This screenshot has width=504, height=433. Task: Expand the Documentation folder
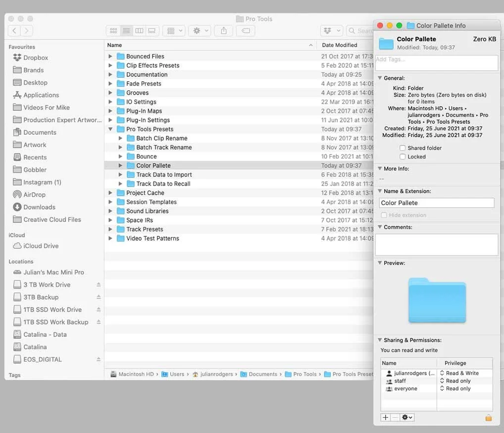coord(110,75)
